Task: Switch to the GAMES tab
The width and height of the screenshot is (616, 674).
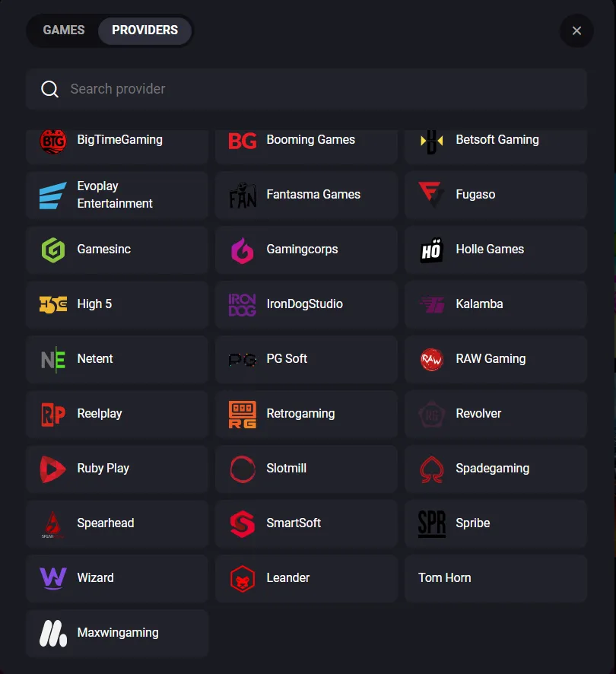Action: 63,30
